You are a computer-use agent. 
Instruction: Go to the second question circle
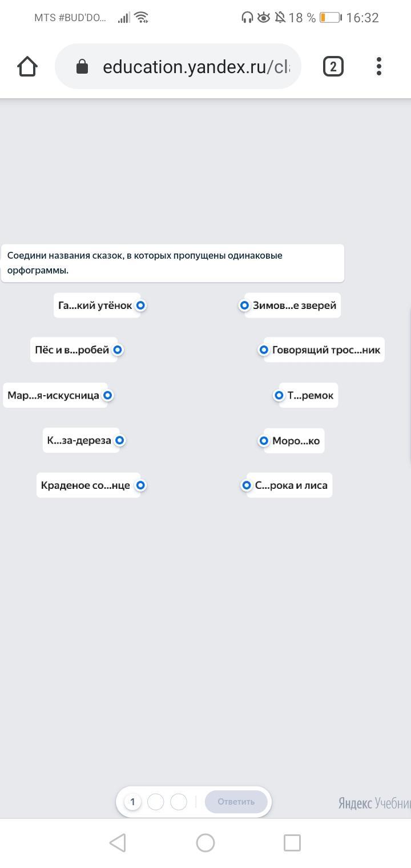click(155, 802)
